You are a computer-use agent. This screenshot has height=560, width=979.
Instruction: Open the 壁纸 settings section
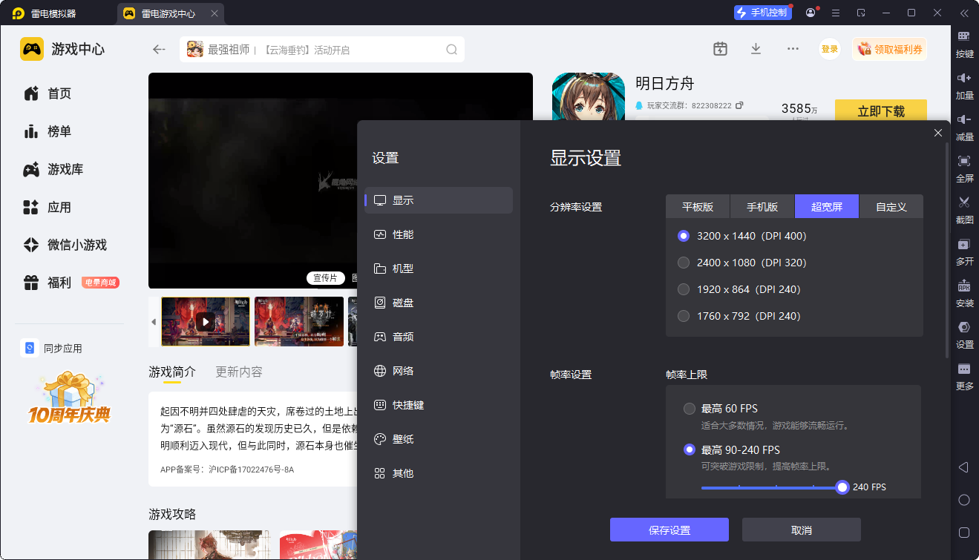click(x=439, y=439)
